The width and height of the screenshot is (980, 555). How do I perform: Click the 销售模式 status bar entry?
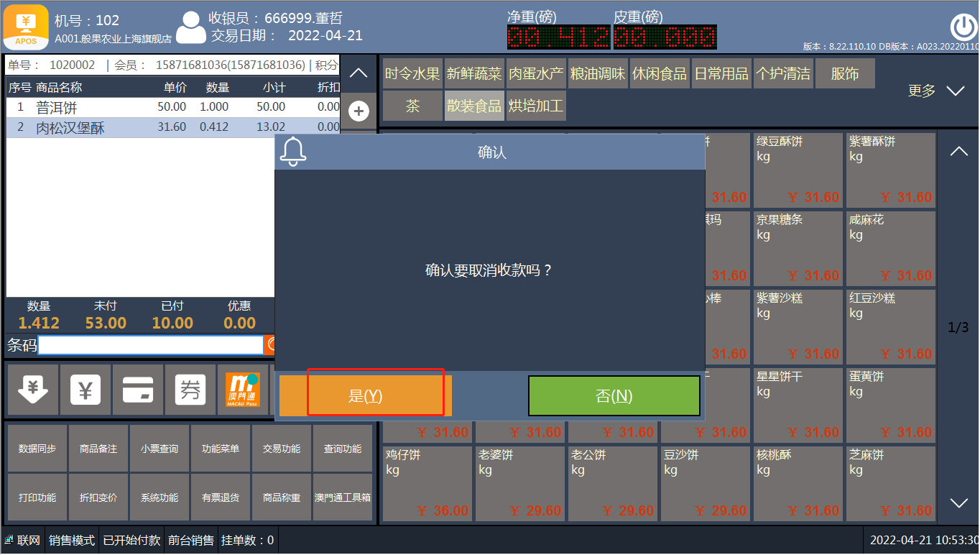pyautogui.click(x=72, y=540)
